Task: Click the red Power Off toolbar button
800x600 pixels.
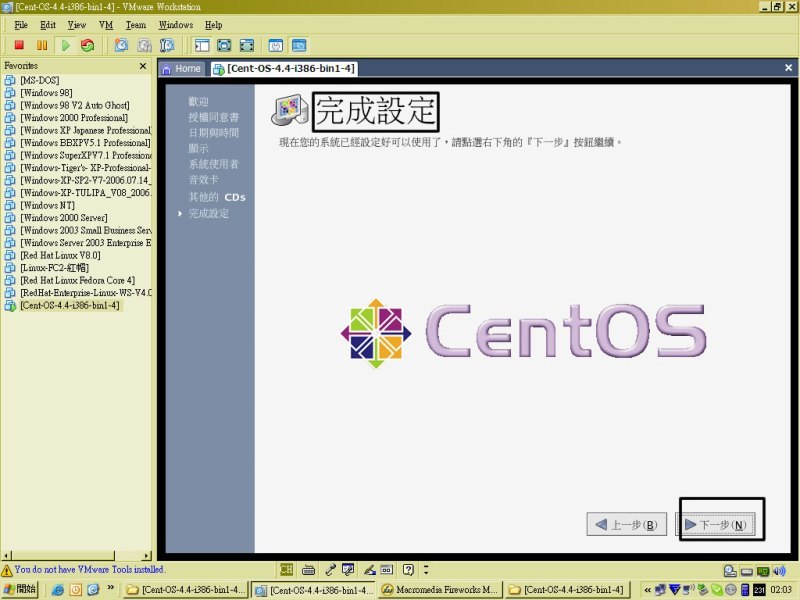Action: [19, 45]
